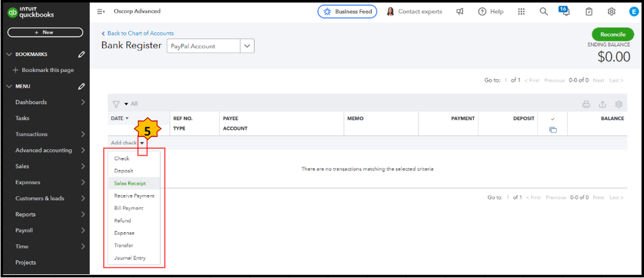Open the Business Feed button
Viewport: 644px width, 278px height.
pyautogui.click(x=347, y=12)
